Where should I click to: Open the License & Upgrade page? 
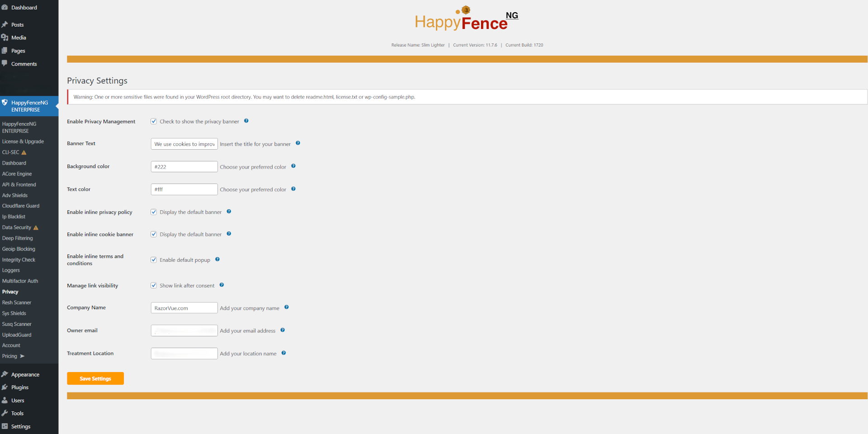[x=23, y=142]
